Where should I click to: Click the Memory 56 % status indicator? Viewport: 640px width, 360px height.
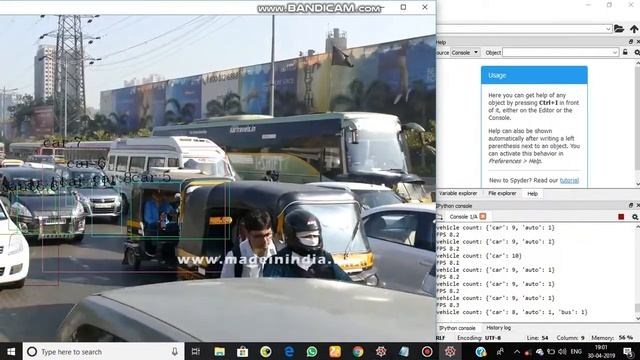(x=612, y=338)
